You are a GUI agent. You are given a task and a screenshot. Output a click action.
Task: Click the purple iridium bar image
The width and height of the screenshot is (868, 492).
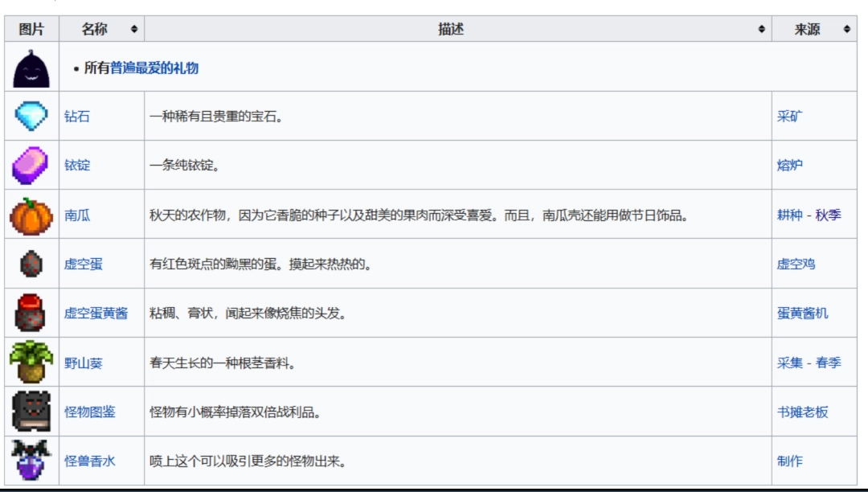click(31, 165)
